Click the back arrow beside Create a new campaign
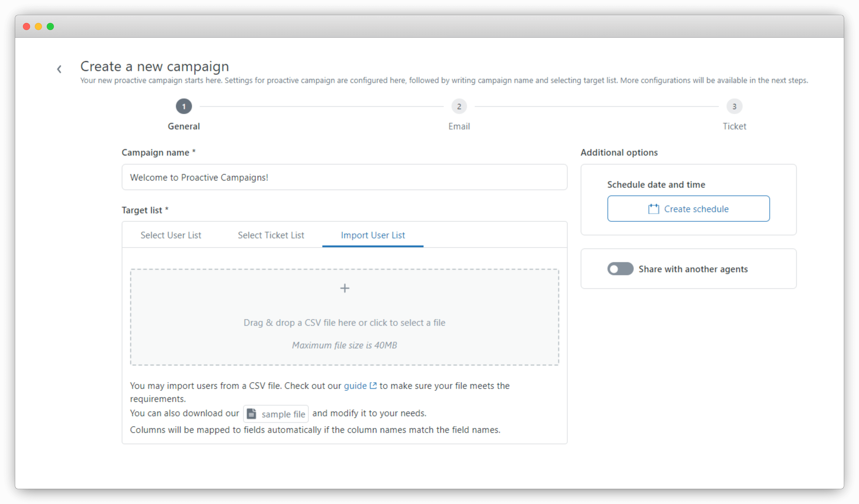The height and width of the screenshot is (504, 859). [x=59, y=69]
